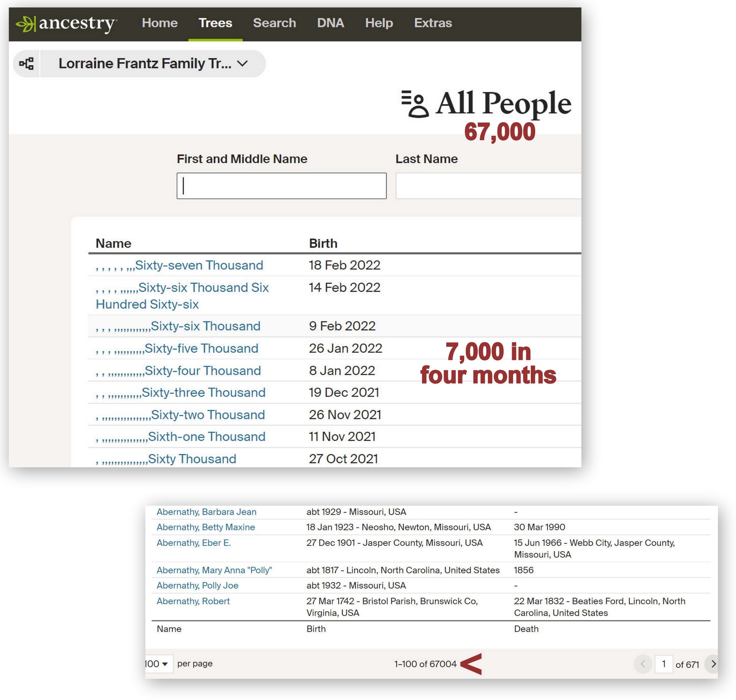Open Abernathy, Robert profile link
The image size is (736, 700).
(193, 601)
